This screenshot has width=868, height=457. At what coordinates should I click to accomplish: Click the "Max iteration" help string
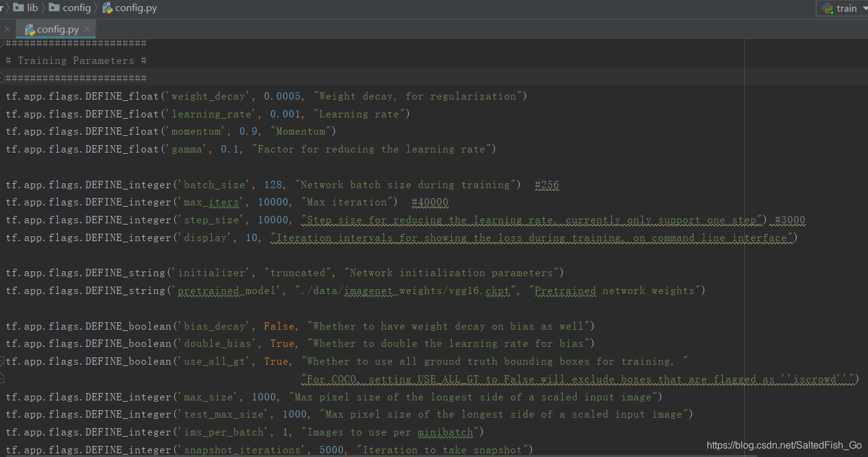[347, 202]
